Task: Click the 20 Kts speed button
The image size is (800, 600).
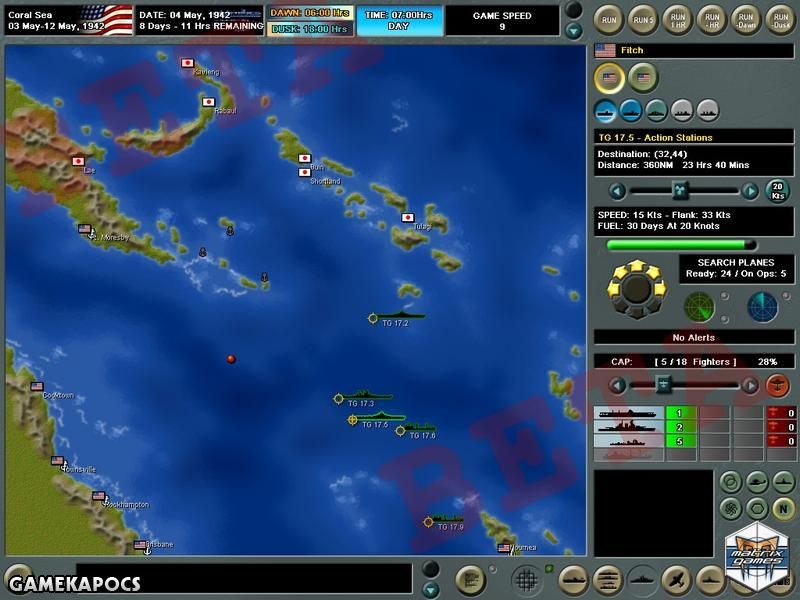Action: [778, 191]
